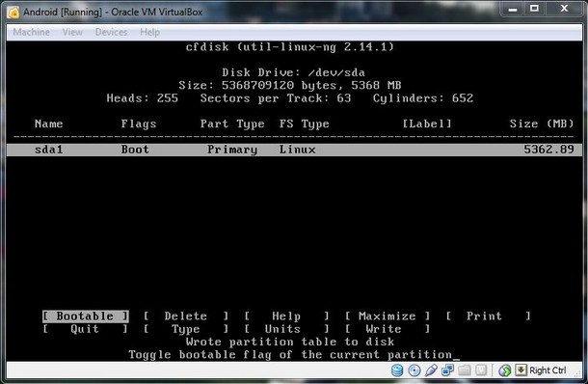
Task: Select the cfdisk Help option
Action: point(286,316)
